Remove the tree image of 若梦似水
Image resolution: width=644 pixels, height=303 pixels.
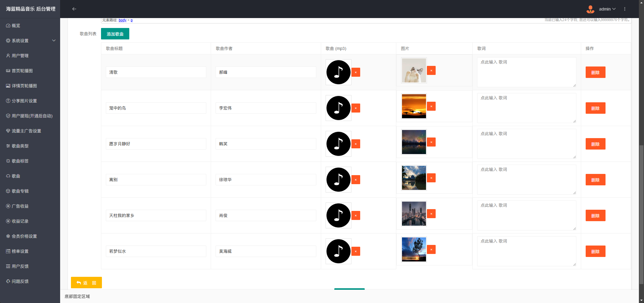click(x=431, y=249)
